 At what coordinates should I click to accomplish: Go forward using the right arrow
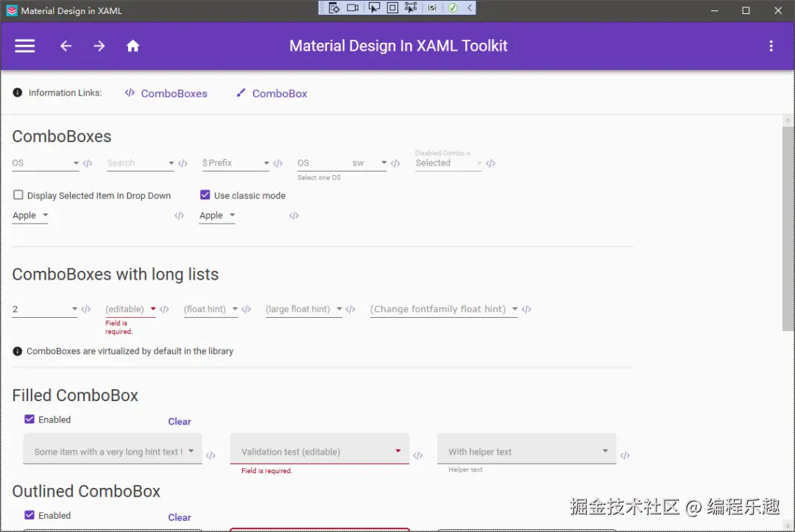click(99, 46)
